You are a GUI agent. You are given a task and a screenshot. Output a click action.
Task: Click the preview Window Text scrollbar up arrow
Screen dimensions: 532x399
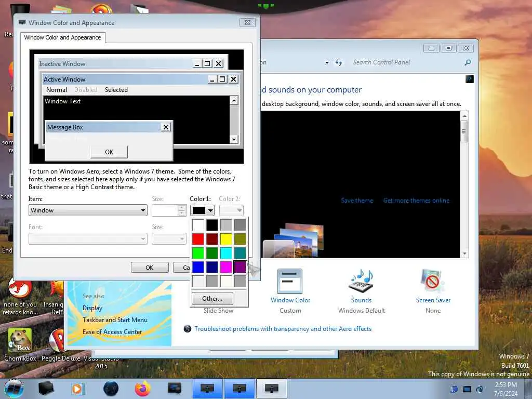click(234, 100)
